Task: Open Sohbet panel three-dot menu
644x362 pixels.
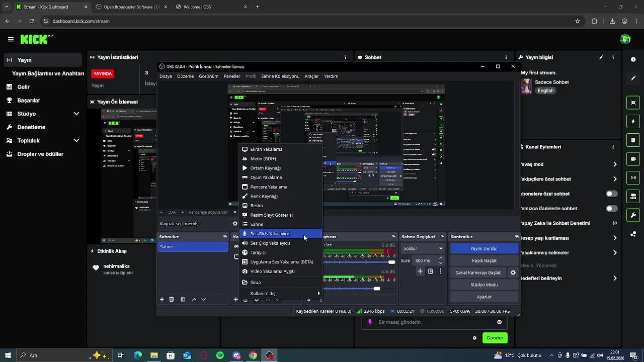Action: [506, 57]
